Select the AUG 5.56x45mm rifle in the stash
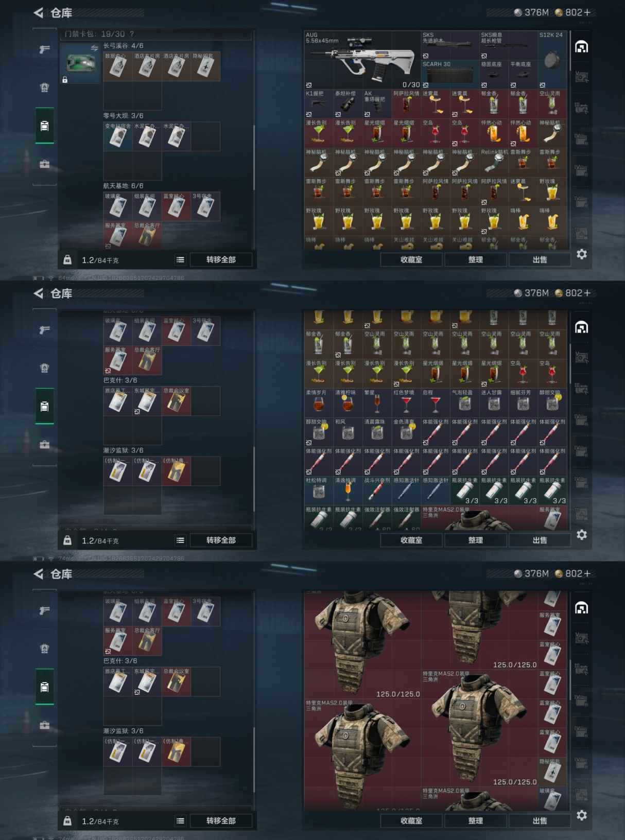This screenshot has height=840, width=625. pyautogui.click(x=362, y=60)
